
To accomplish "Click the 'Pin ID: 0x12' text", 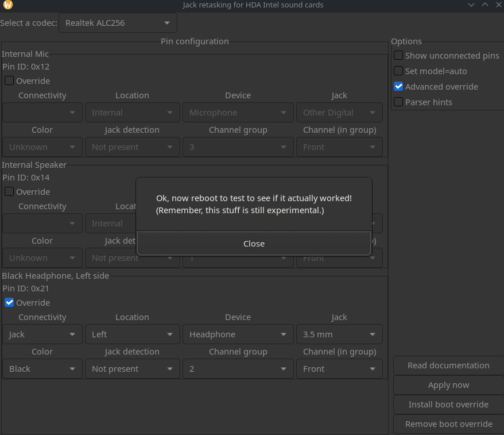I will 26,67.
